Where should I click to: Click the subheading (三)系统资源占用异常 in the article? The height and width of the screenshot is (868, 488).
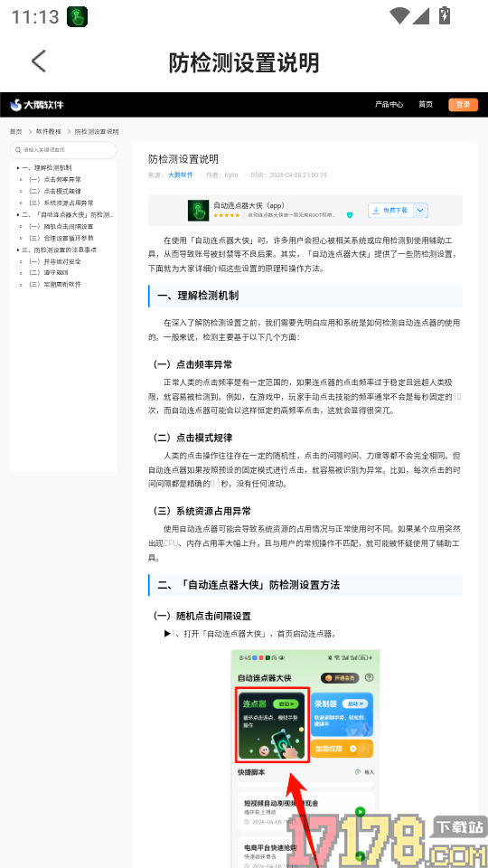[x=202, y=510]
